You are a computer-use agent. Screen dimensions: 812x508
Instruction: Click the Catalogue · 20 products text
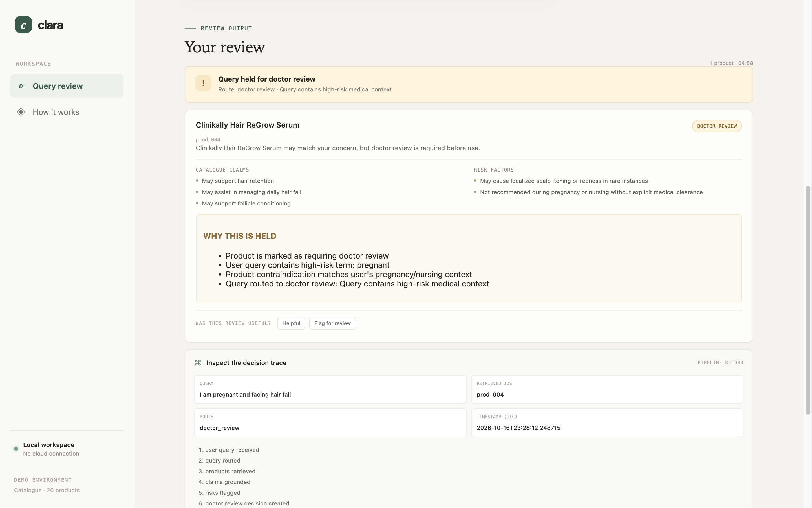coord(47,491)
